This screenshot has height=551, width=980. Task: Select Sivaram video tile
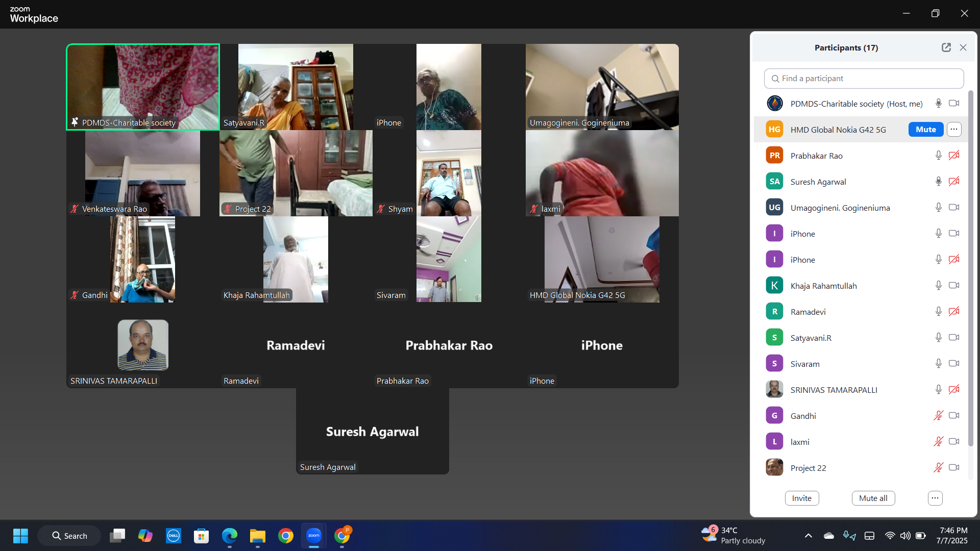(x=449, y=259)
